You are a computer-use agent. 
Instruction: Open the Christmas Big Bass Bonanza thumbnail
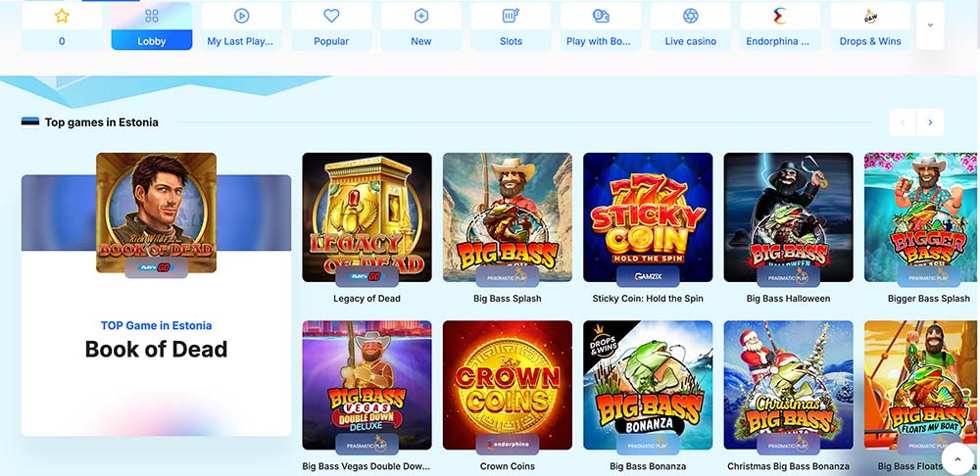pyautogui.click(x=788, y=386)
